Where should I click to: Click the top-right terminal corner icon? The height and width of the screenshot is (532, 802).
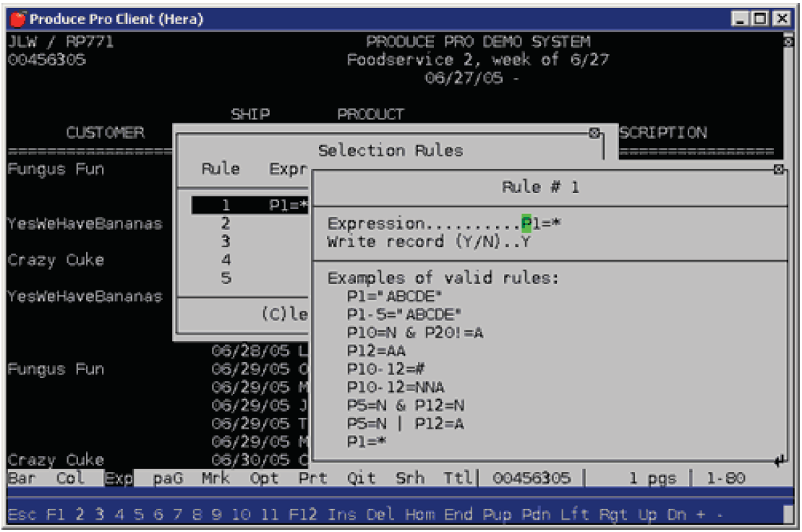pos(788,41)
